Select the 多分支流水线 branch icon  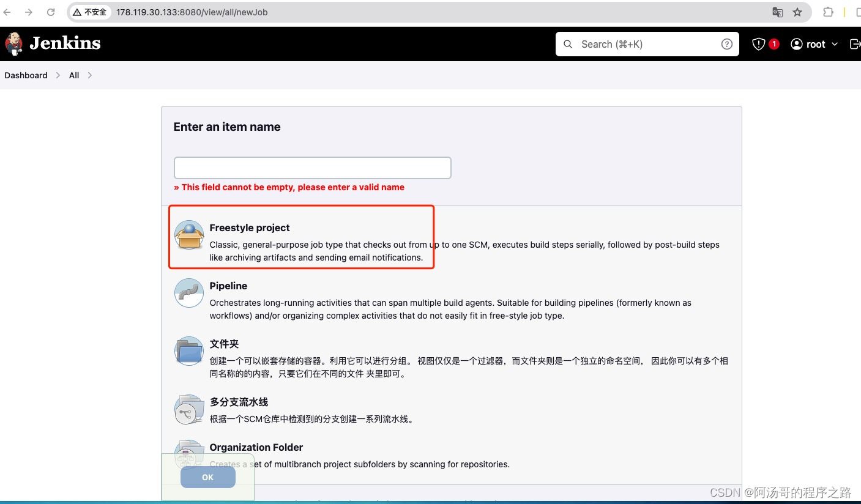189,410
